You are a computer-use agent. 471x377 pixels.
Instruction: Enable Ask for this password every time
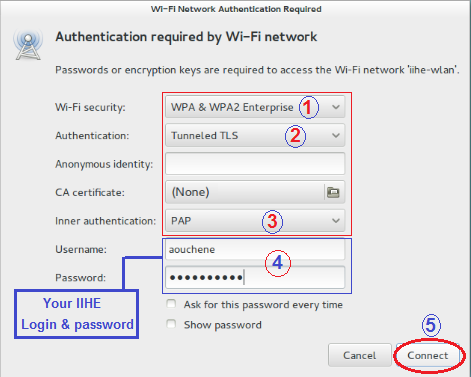(171, 304)
